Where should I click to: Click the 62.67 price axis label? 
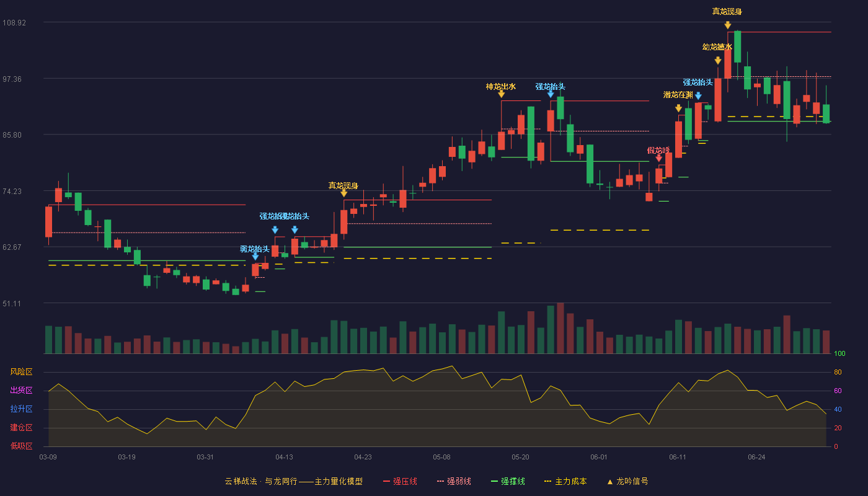[14, 247]
